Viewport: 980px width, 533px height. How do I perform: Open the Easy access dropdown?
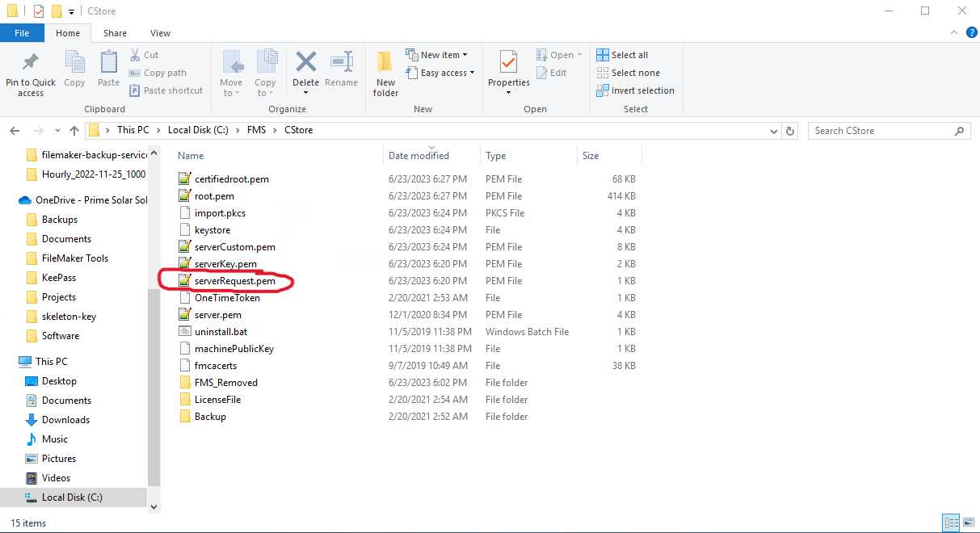point(440,73)
